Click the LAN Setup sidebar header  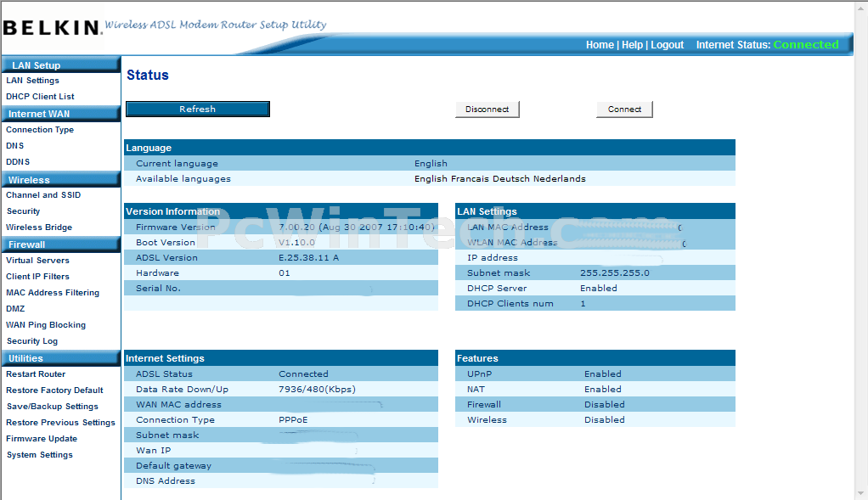pos(61,65)
